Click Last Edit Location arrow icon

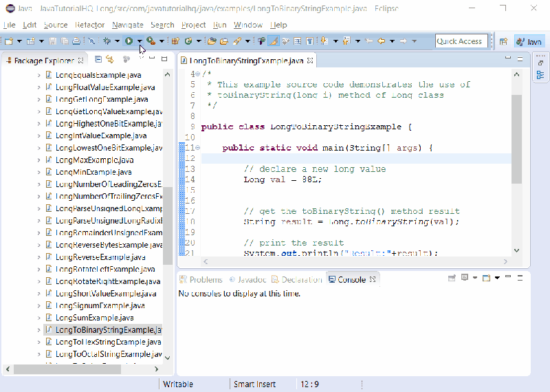[369, 41]
